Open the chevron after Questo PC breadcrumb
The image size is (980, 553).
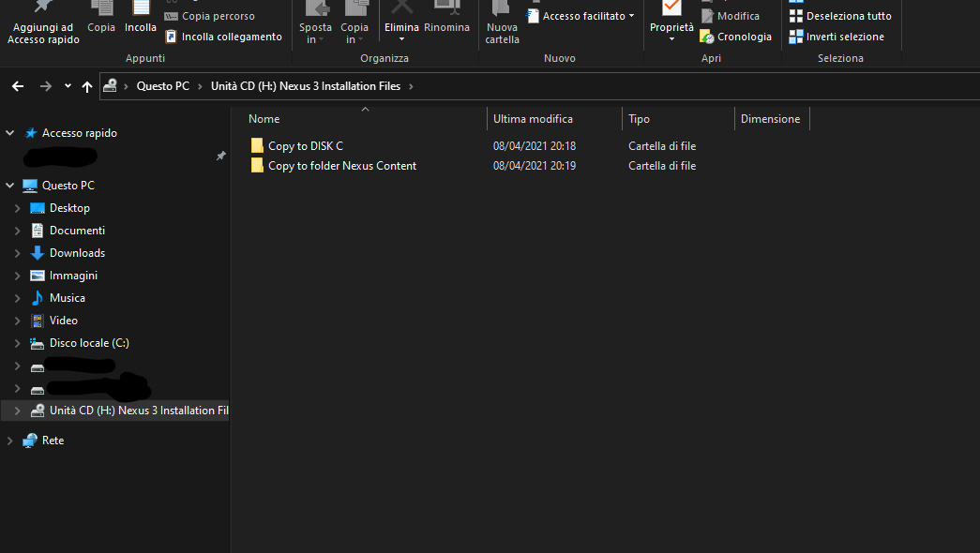click(200, 86)
